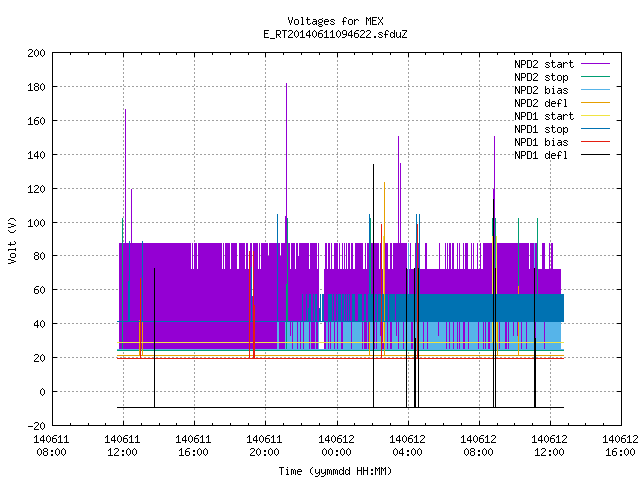Click the x-axis label 140612 16:00
640x480 pixels.
[620, 446]
